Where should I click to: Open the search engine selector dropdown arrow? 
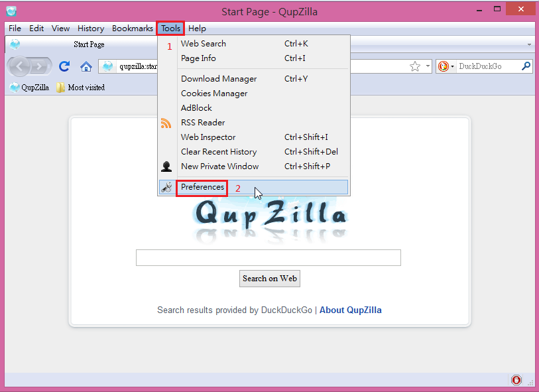452,66
